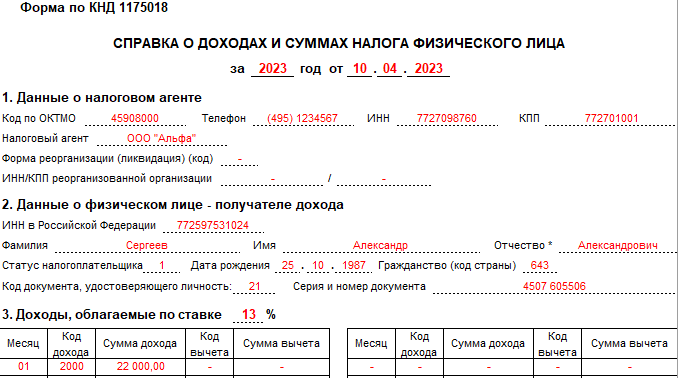Click patronymic field Александрович
The width and height of the screenshot is (682, 378).
618,245
